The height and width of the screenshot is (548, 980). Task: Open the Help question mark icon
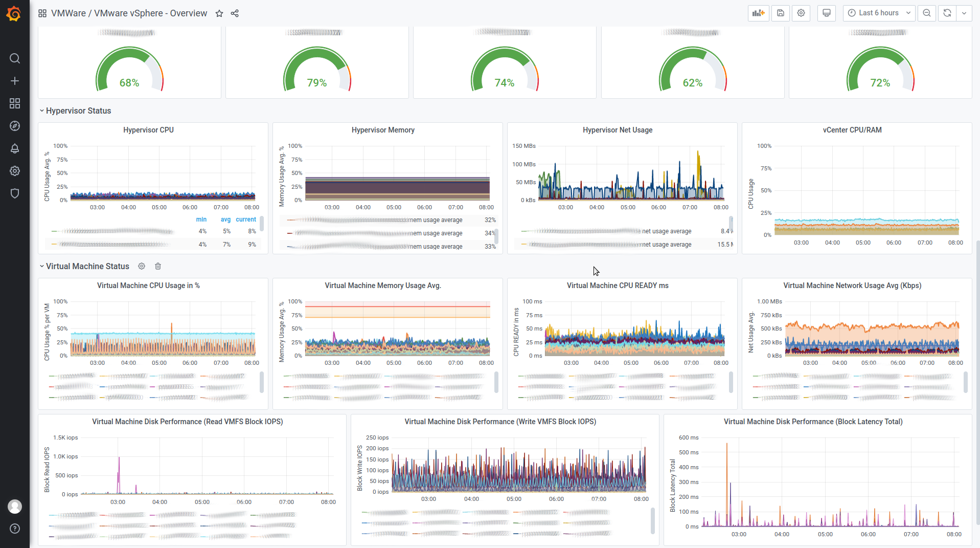tap(15, 529)
